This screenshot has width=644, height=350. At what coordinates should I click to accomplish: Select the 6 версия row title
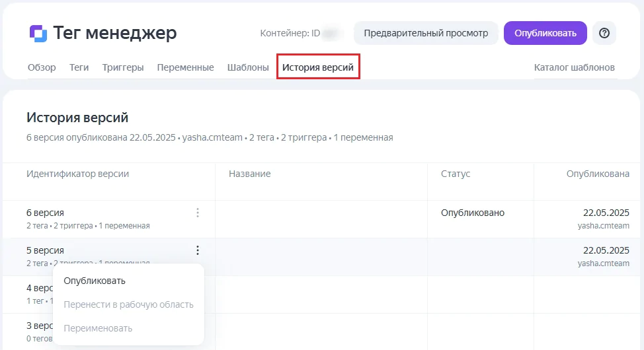click(45, 213)
